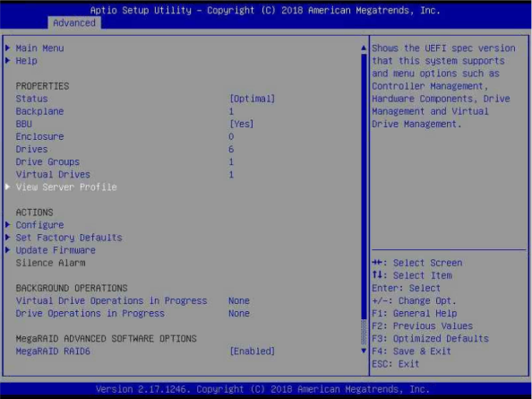This screenshot has width=532, height=399.
Task: Click the Drives value 6
Action: point(231,149)
